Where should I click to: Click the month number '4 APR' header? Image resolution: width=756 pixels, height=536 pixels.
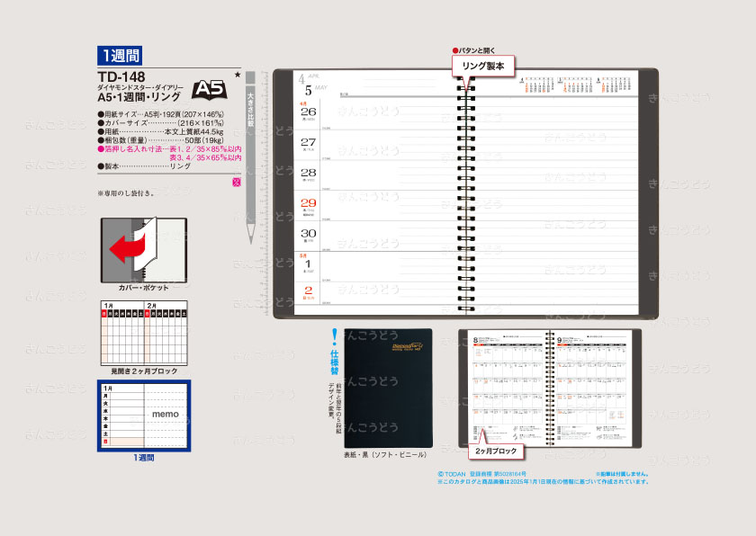[309, 77]
